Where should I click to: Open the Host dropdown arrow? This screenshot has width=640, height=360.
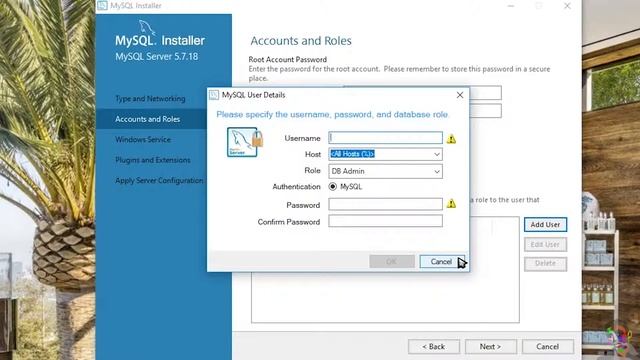(437, 154)
